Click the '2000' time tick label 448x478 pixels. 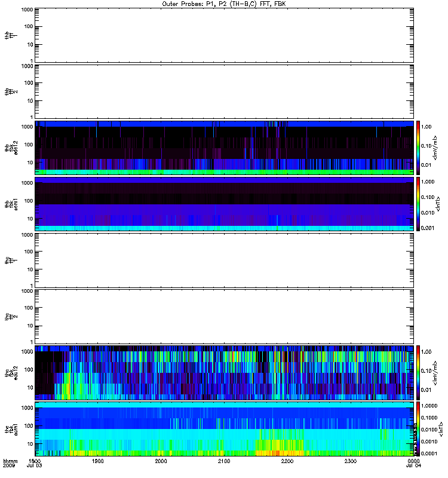click(161, 461)
